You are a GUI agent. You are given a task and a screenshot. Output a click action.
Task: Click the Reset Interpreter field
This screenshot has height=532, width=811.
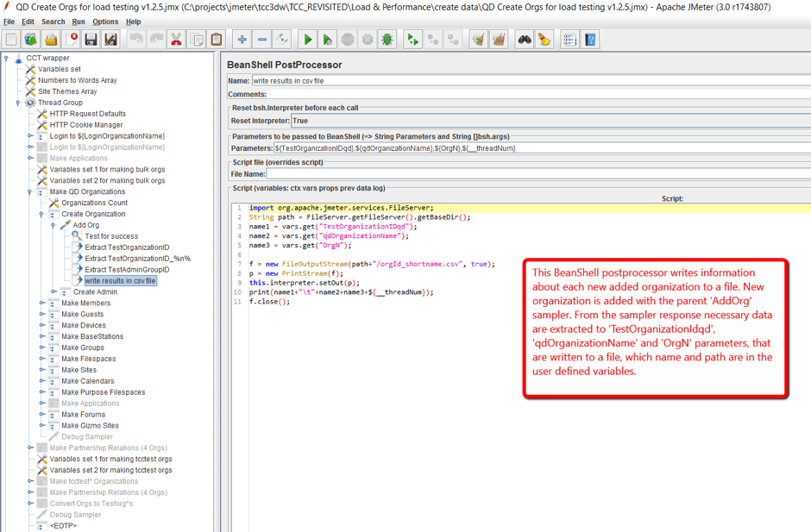[x=550, y=121]
